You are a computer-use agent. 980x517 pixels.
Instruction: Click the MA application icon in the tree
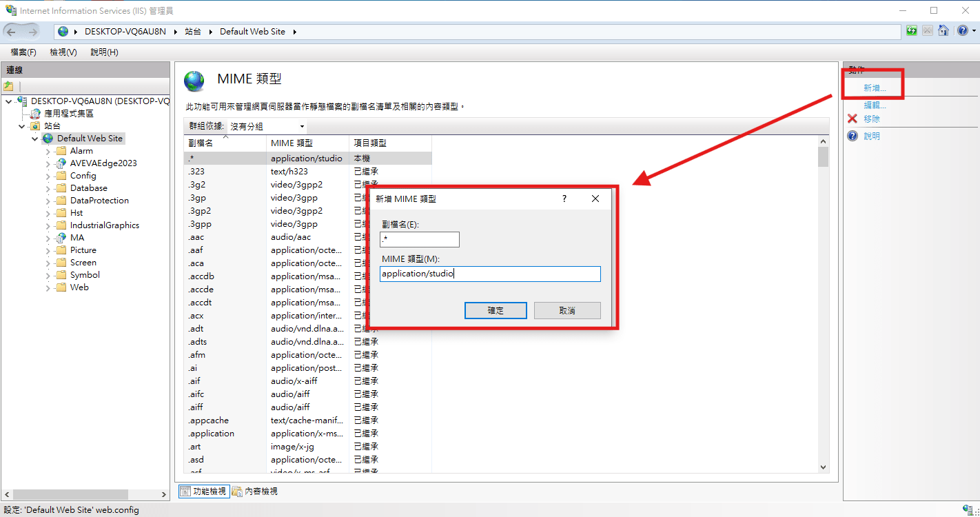click(x=61, y=238)
